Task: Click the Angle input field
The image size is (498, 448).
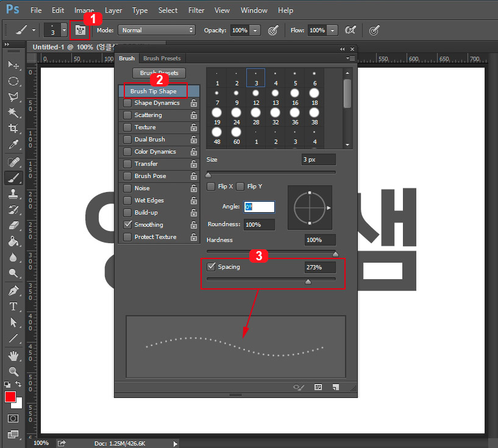Action: 259,207
